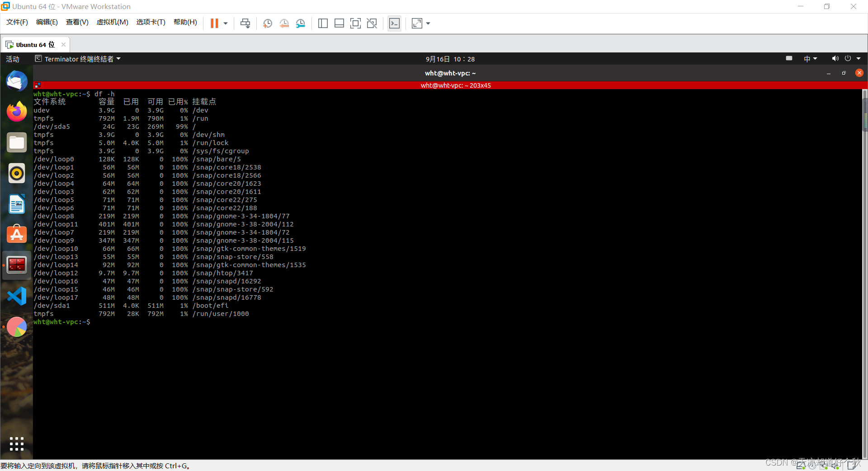This screenshot has height=471, width=868.
Task: Click the volume speaker icon
Action: pos(835,58)
